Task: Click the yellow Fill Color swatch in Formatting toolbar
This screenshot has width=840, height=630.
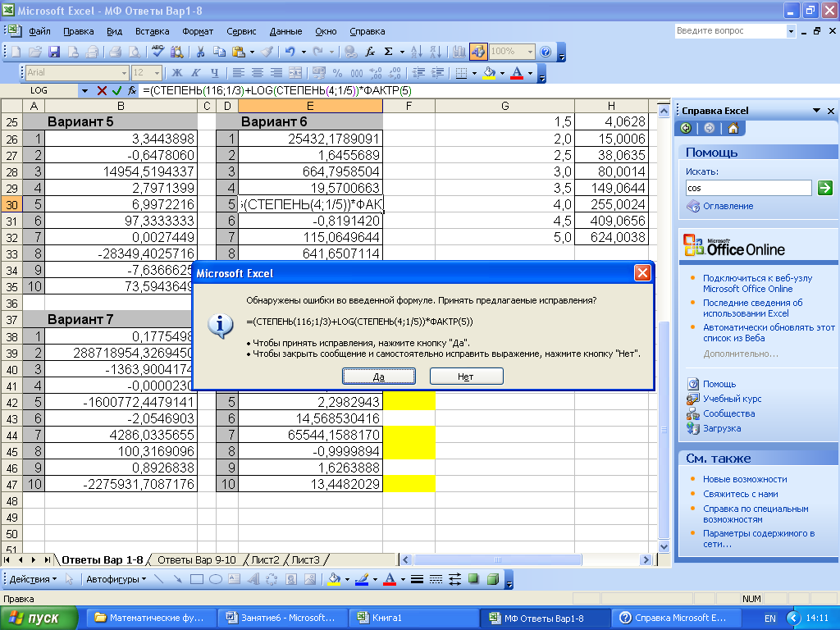Action: pos(489,73)
